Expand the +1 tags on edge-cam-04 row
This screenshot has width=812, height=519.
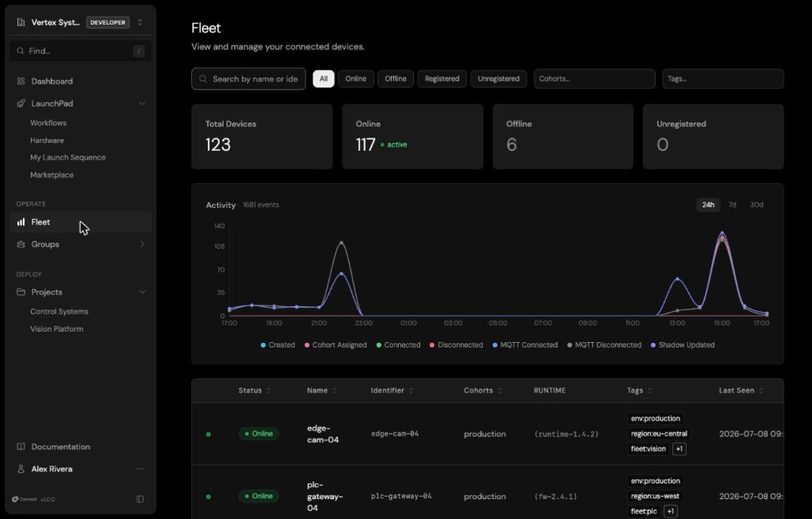[x=679, y=449]
